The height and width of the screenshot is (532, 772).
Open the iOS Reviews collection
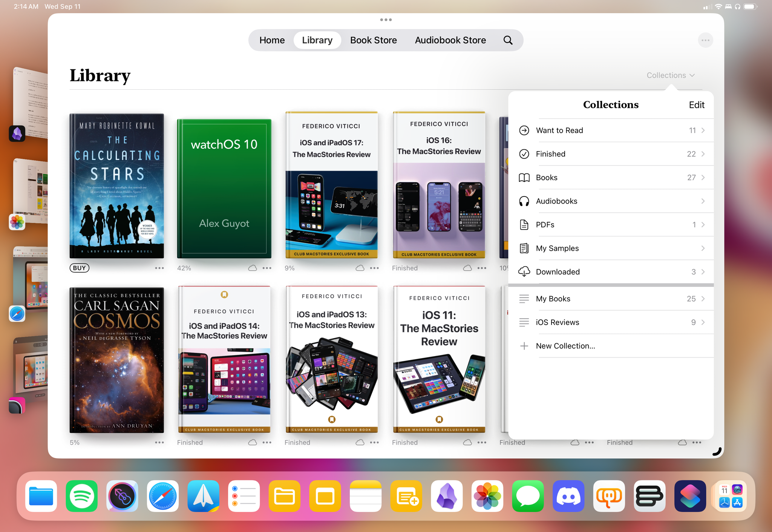[x=611, y=322]
